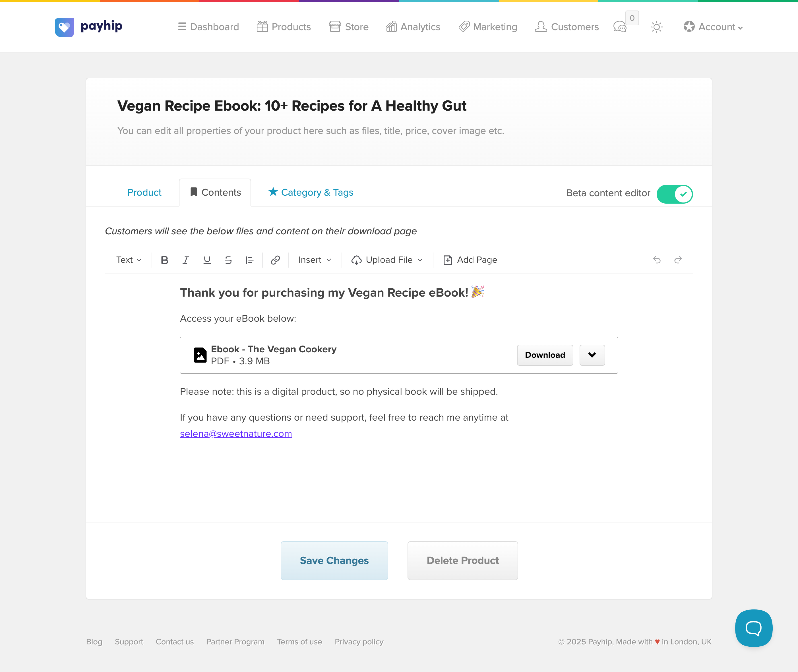Viewport: 798px width, 672px height.
Task: Apply strikethrough formatting
Action: point(228,260)
